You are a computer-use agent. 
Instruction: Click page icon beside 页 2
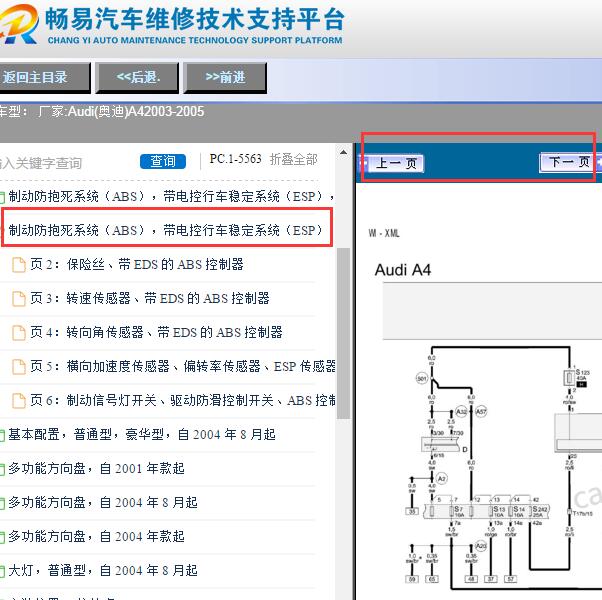point(18,265)
